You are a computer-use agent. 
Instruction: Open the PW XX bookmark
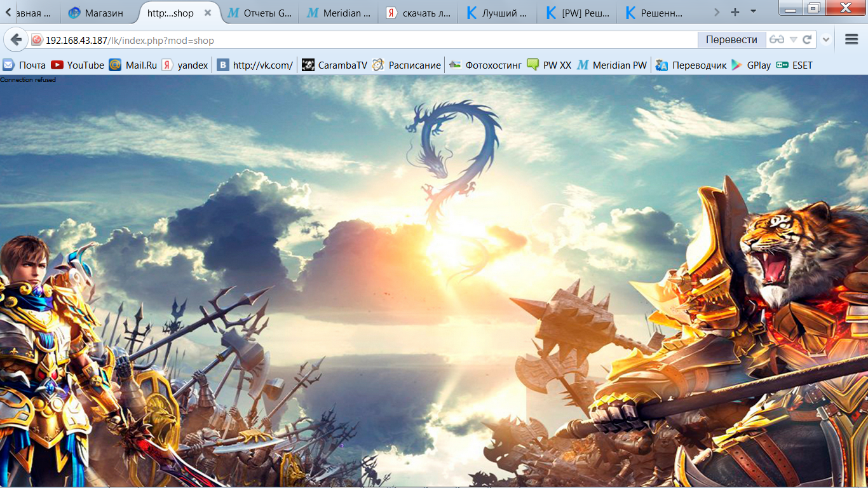(x=549, y=65)
